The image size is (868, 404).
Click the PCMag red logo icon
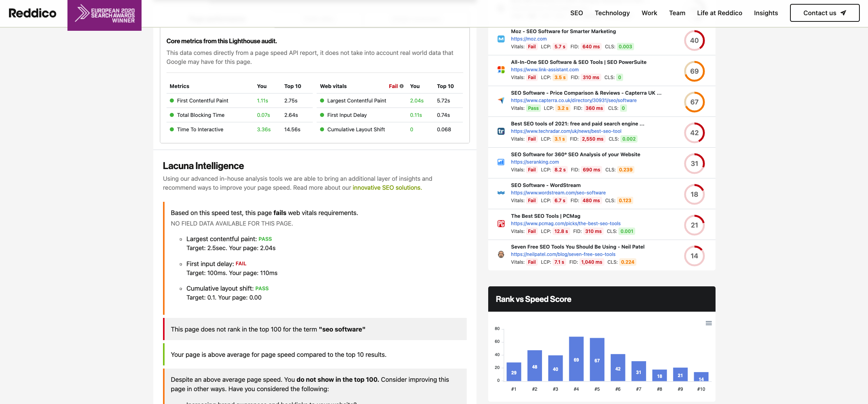click(501, 224)
